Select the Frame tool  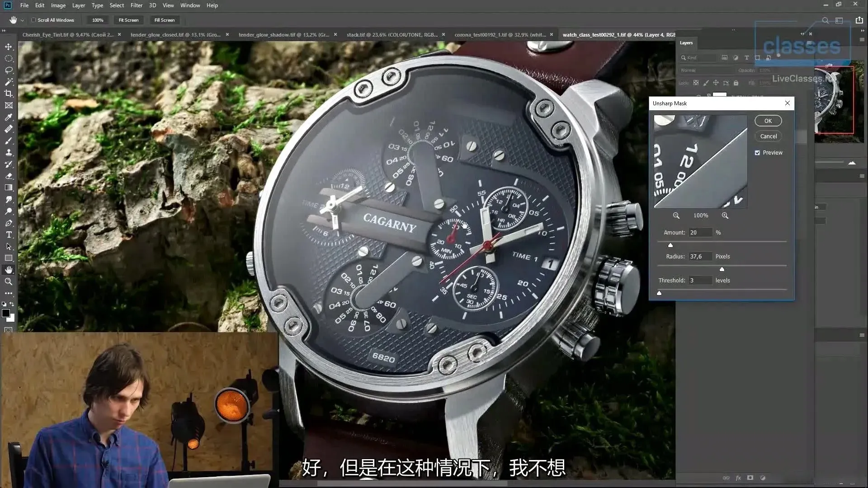tap(9, 105)
